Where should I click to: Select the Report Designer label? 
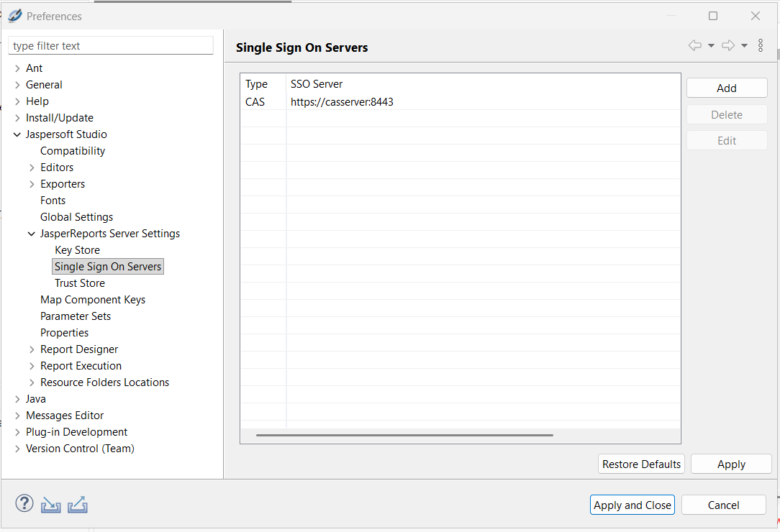click(79, 349)
